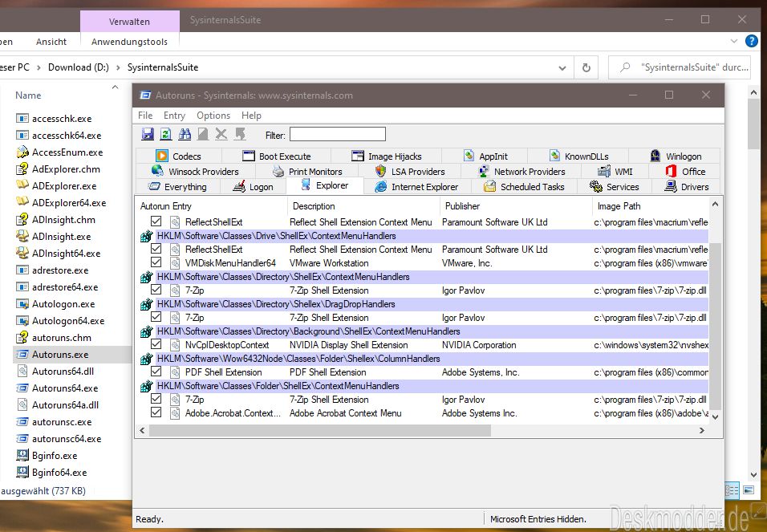Click the Image Path column header

click(650, 206)
